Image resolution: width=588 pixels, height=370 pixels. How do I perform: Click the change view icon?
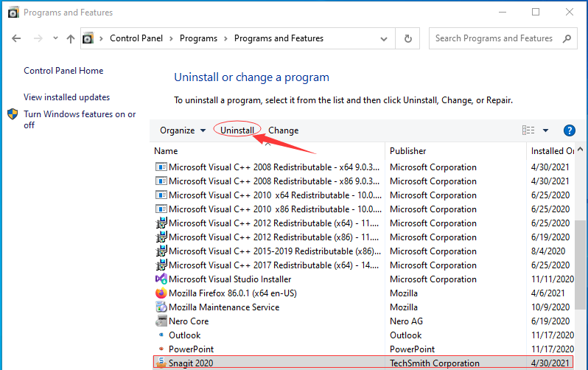click(x=528, y=130)
